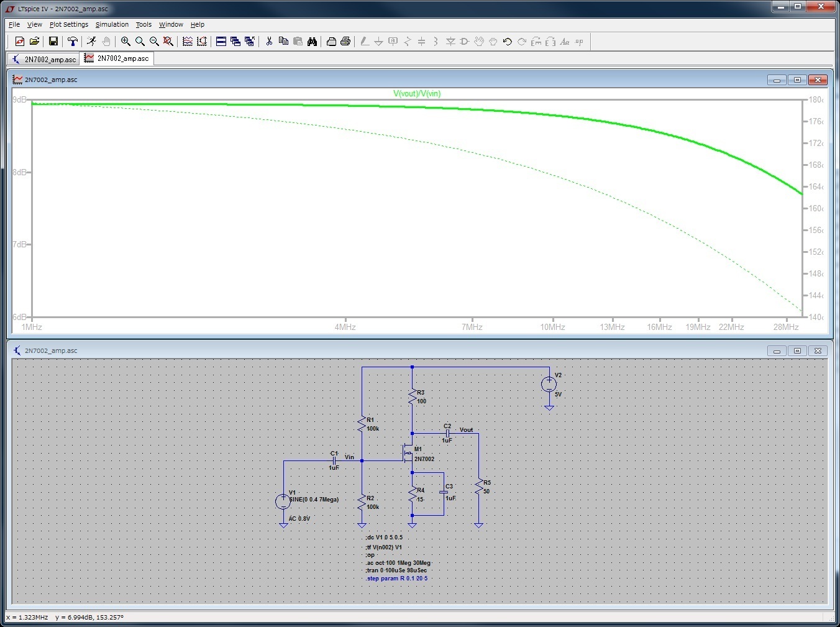840x627 pixels.
Task: Select the Run simulation icon
Action: point(91,42)
